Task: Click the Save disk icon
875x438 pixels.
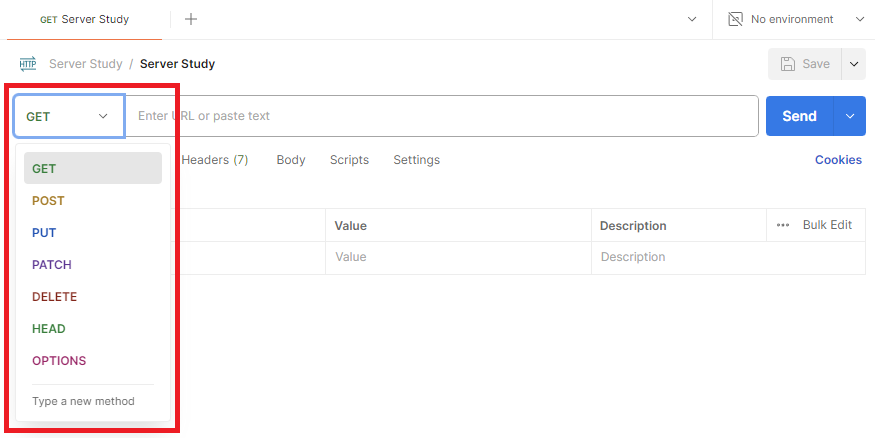Action: point(788,64)
